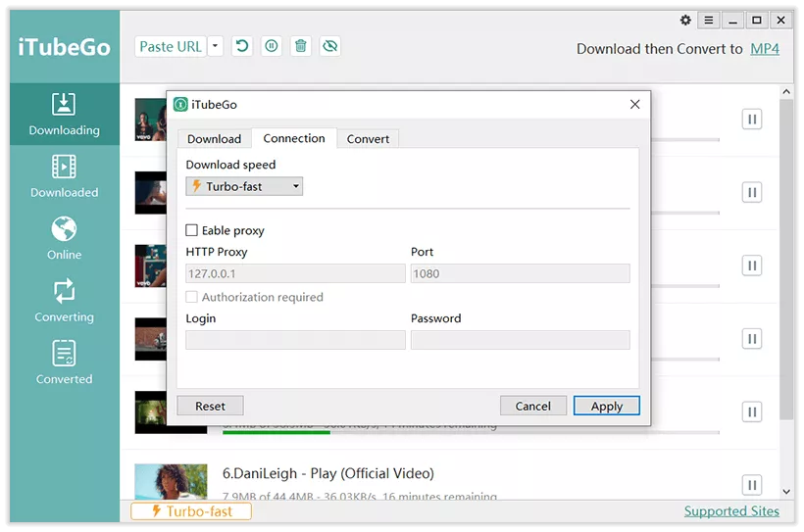Viewport: 804px width, 532px height.
Task: Open the Supported Sites link
Action: pos(731,510)
